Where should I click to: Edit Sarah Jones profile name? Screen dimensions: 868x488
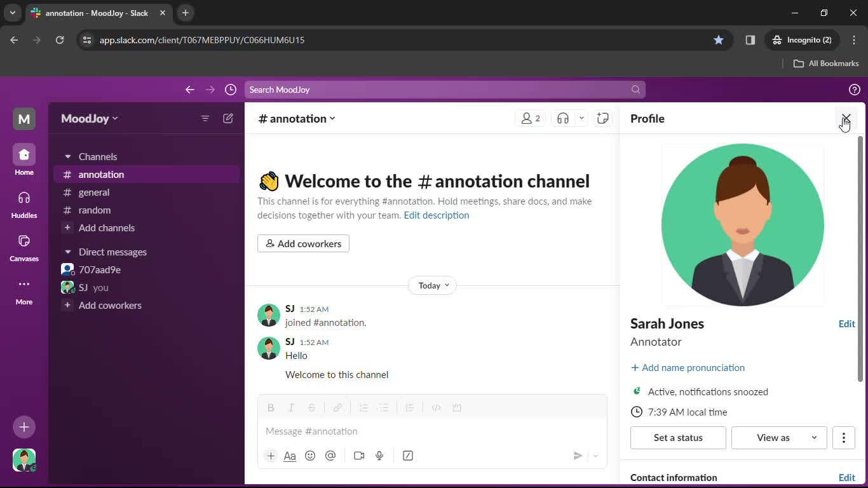[x=846, y=324]
